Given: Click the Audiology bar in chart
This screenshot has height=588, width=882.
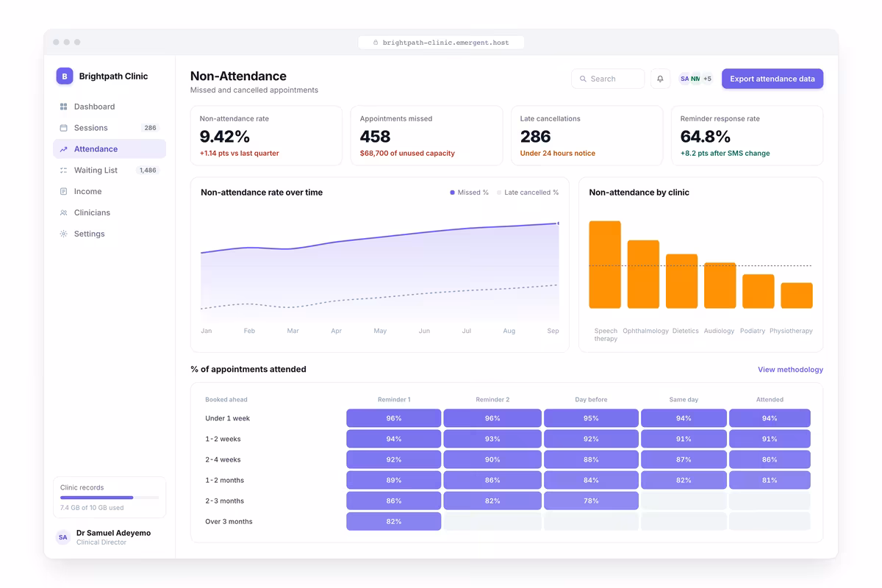Looking at the screenshot, I should click(720, 285).
